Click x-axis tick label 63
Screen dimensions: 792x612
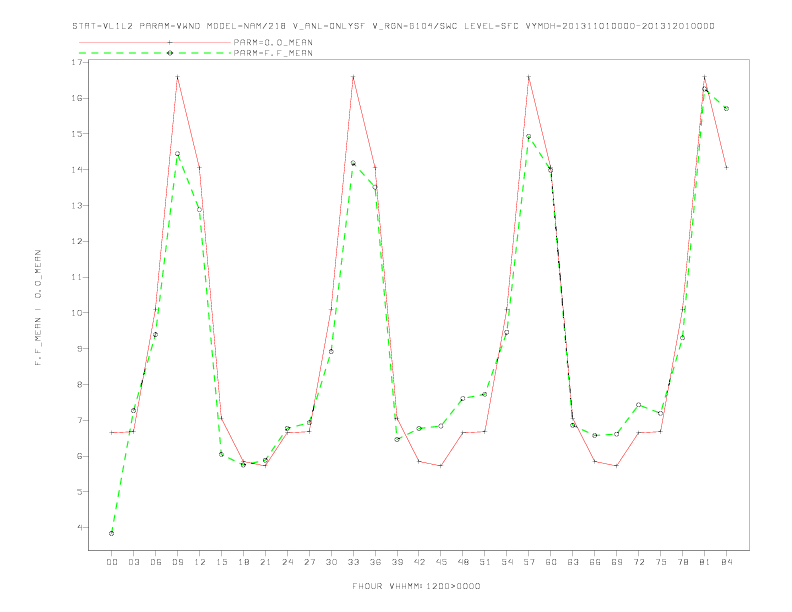tap(573, 562)
